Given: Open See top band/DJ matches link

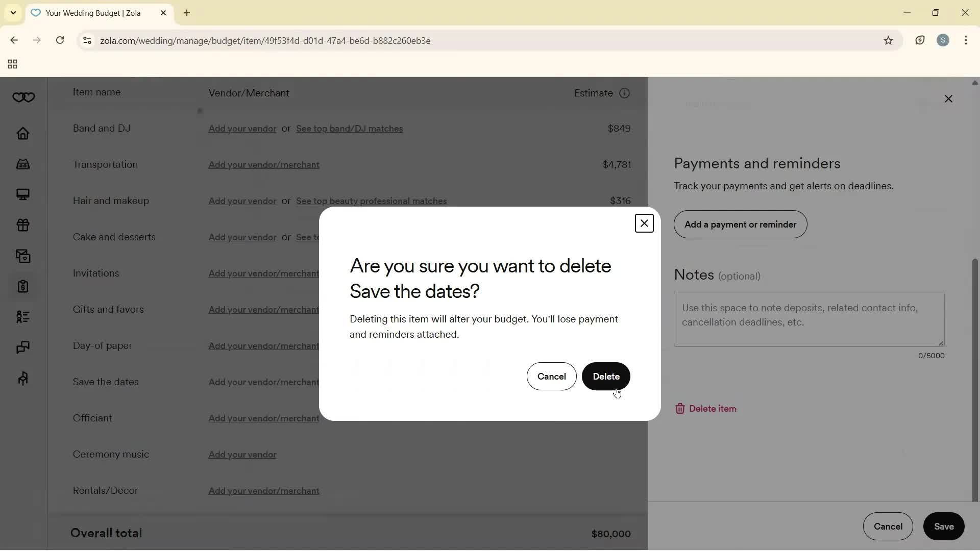Looking at the screenshot, I should tap(349, 129).
